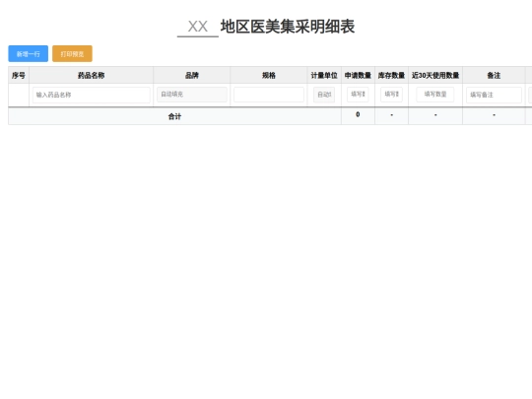Select the 品牌 column header
The image size is (532, 399).
coord(192,75)
